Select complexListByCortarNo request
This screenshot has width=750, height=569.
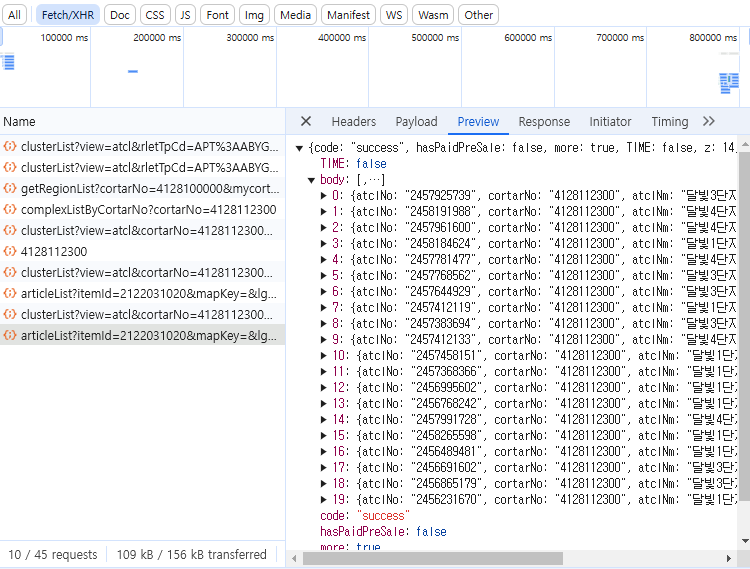(x=143, y=209)
